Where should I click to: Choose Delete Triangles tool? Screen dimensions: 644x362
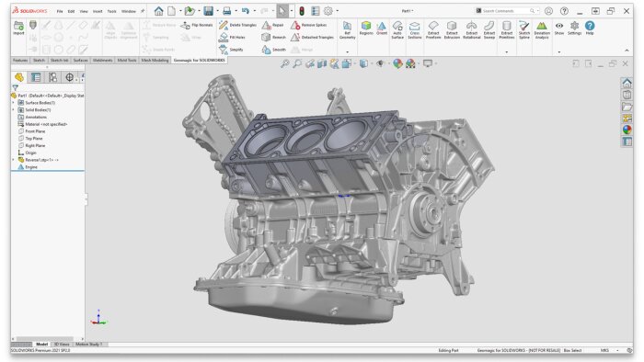237,25
